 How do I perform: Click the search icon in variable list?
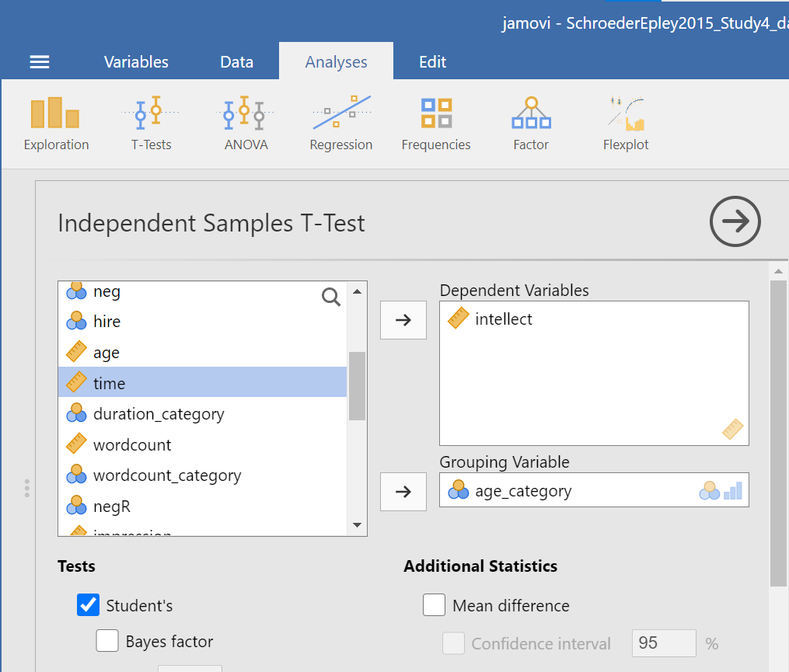tap(331, 298)
